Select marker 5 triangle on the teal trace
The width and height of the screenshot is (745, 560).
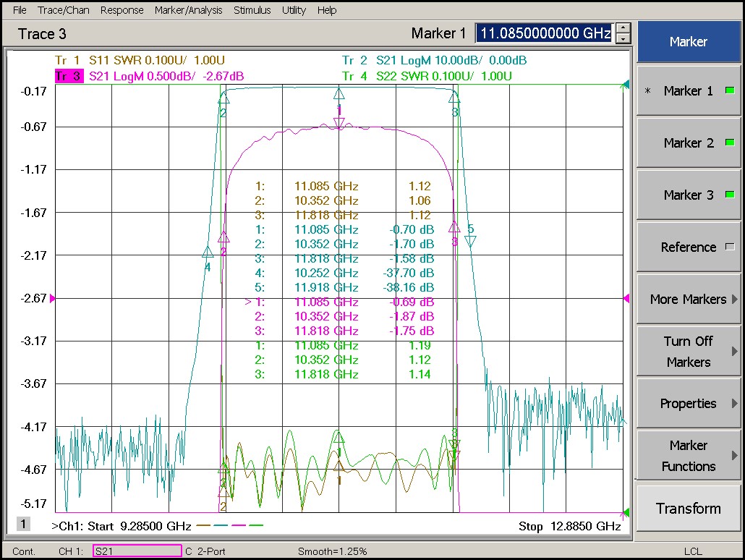tap(470, 242)
